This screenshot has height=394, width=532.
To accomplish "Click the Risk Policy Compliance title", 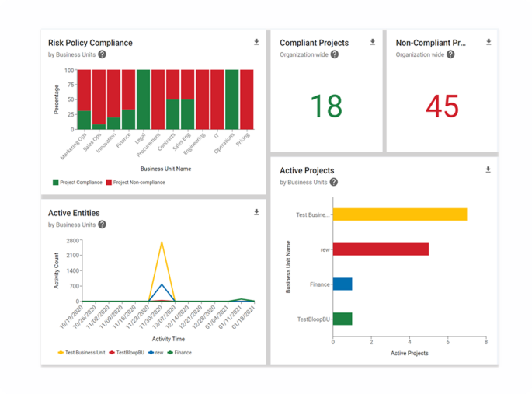I will coord(90,43).
